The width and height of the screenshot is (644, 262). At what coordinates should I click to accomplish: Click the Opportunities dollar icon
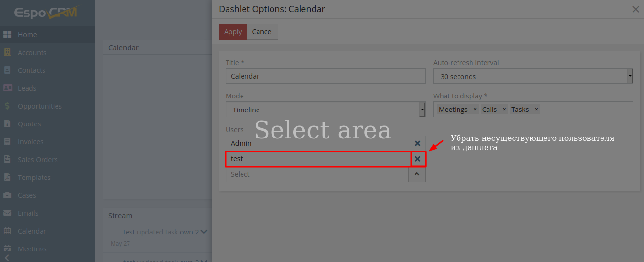7,106
